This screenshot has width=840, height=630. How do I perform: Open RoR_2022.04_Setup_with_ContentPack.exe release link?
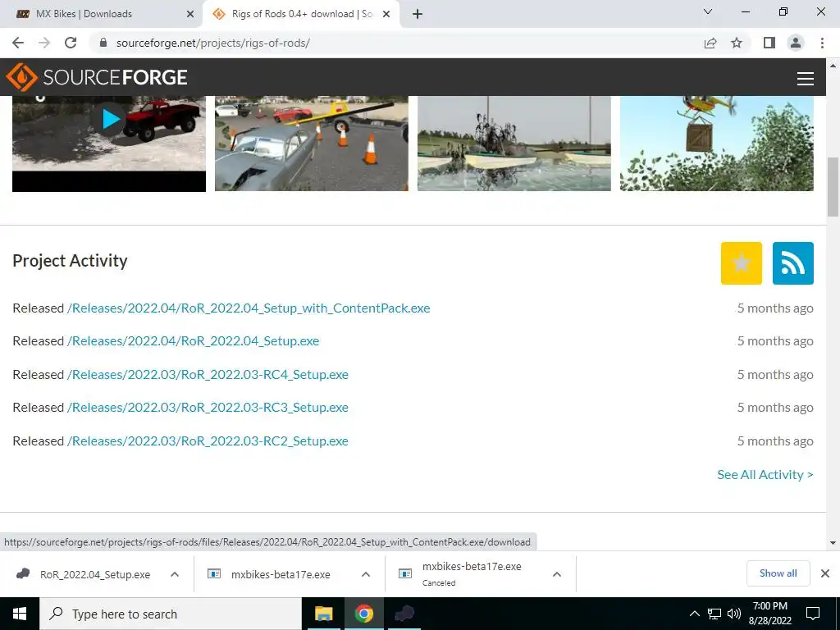point(249,308)
